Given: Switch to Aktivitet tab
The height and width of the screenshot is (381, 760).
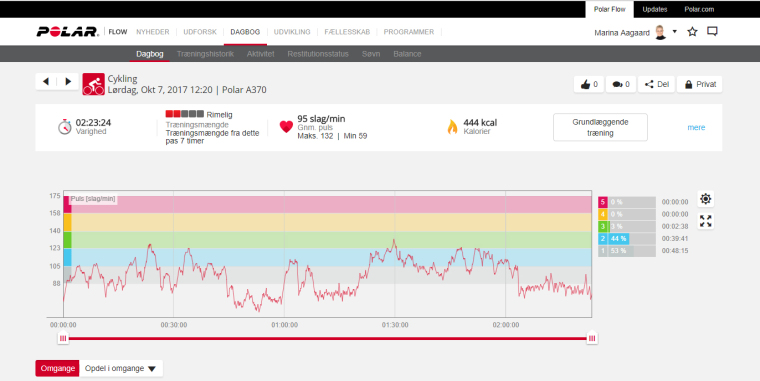Looking at the screenshot, I should (x=260, y=54).
